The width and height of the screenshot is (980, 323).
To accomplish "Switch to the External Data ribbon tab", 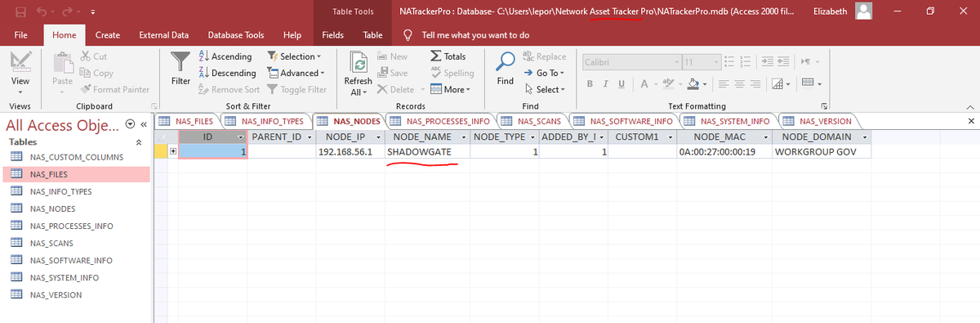I will 164,35.
